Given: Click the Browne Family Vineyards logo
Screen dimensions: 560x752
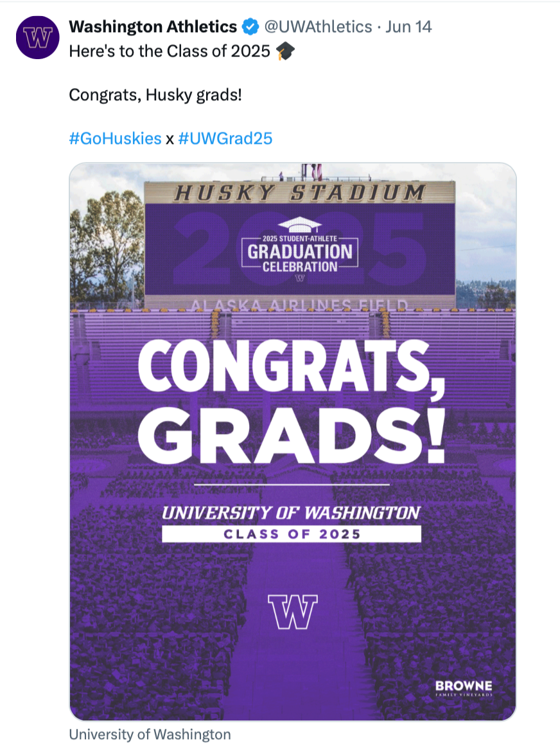Looking at the screenshot, I should [463, 688].
